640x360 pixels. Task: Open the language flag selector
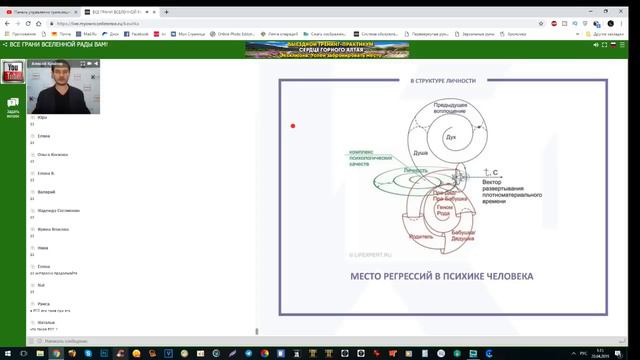613,45
